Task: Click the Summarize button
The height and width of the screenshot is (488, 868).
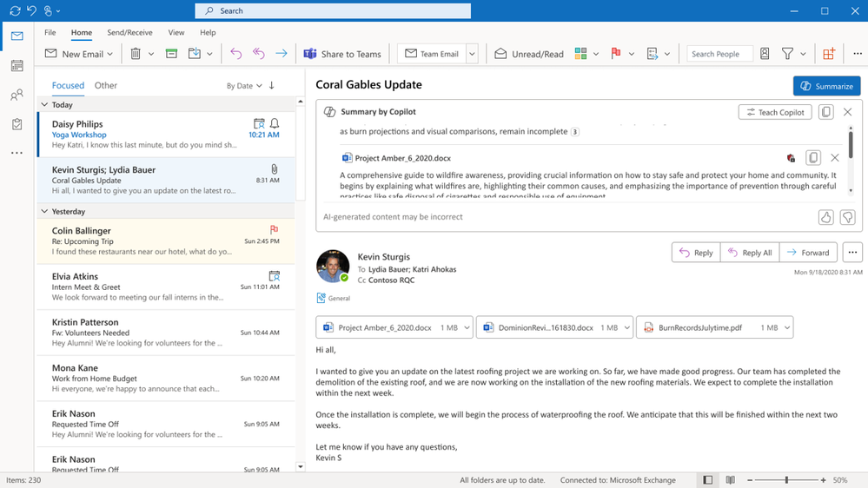Action: [826, 86]
